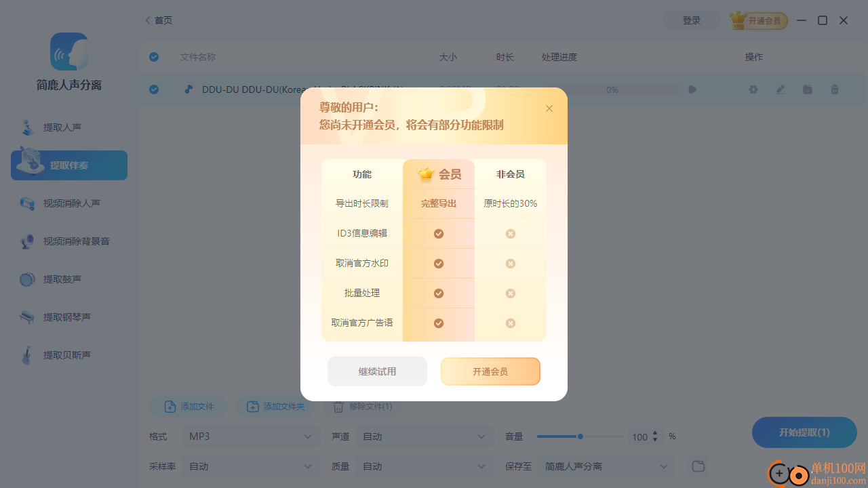Click the 0% progress bar
The width and height of the screenshot is (868, 488).
pos(612,89)
